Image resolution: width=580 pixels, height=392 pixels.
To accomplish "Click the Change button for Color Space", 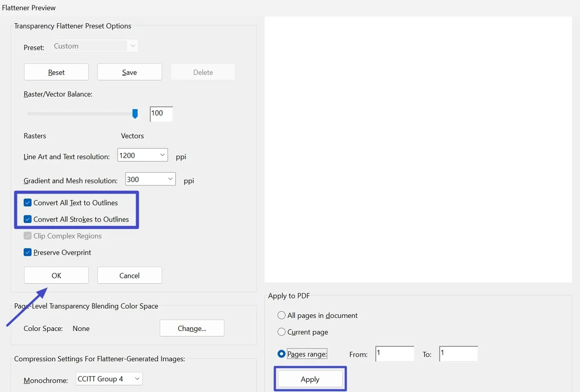I will (192, 328).
